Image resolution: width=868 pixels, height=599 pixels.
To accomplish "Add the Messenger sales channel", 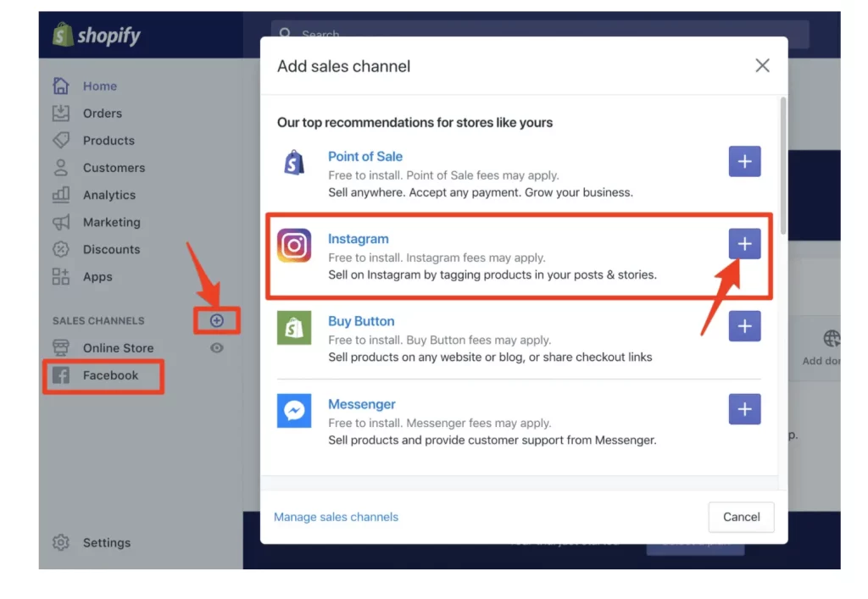I will (x=744, y=409).
